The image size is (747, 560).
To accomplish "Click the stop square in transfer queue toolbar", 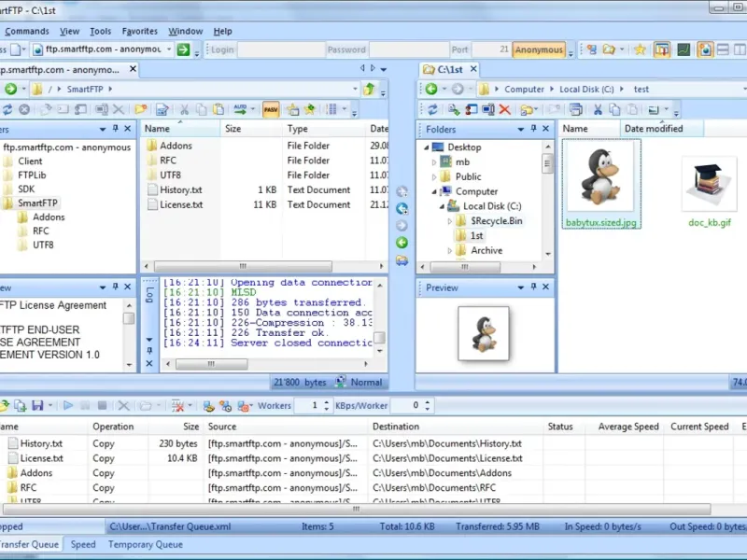I will (102, 406).
